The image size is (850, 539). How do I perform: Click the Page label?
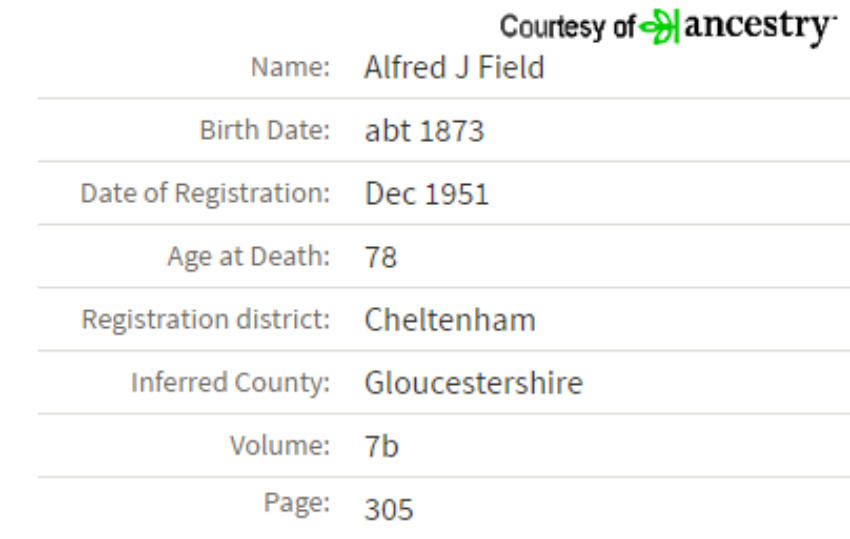[x=297, y=503]
